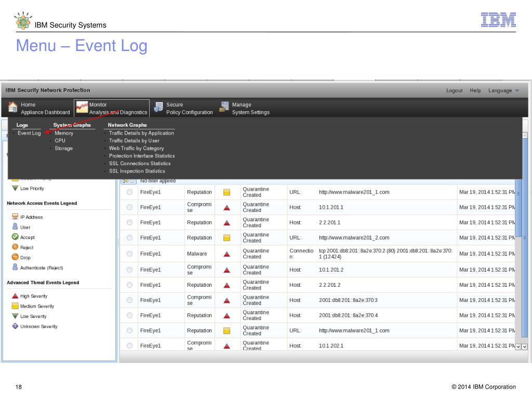
Task: Open Traffic Details by User graph
Action: click(135, 141)
